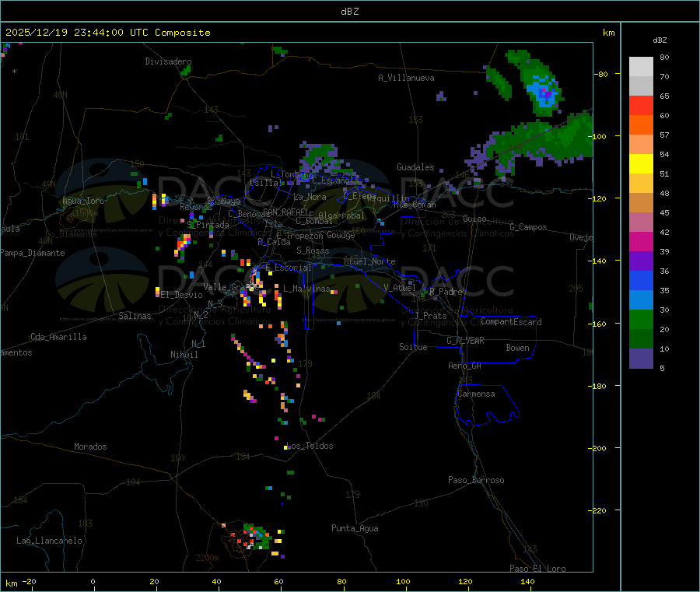This screenshot has width=700, height=592.
Task: Click the Agua_Toro location label
Action: coord(83,201)
